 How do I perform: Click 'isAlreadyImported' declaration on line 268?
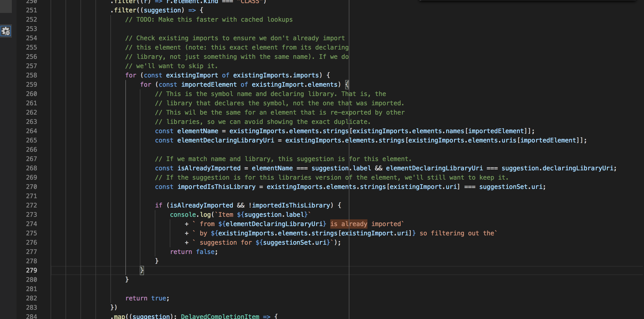pyautogui.click(x=209, y=168)
